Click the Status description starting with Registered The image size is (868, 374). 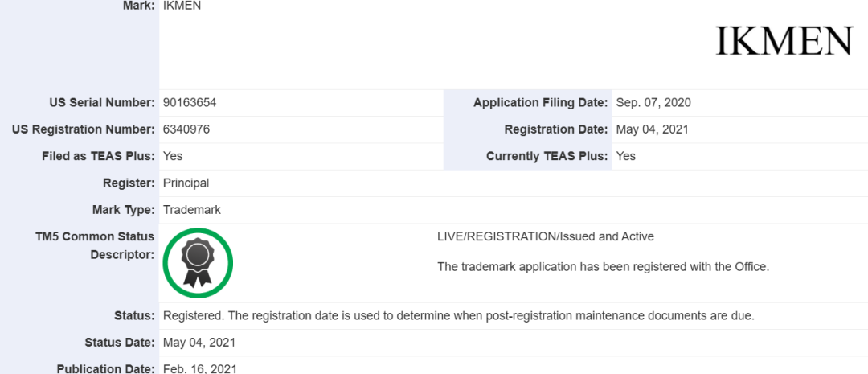click(x=458, y=315)
